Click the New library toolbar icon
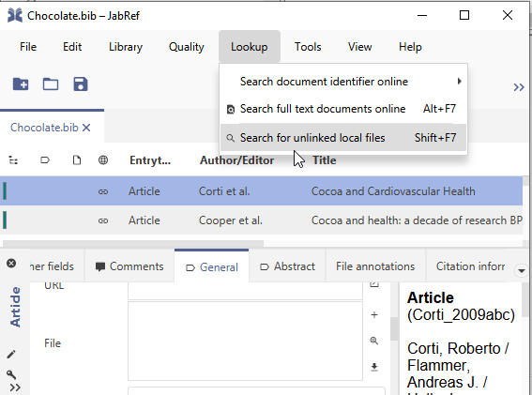532x395 pixels. point(21,84)
